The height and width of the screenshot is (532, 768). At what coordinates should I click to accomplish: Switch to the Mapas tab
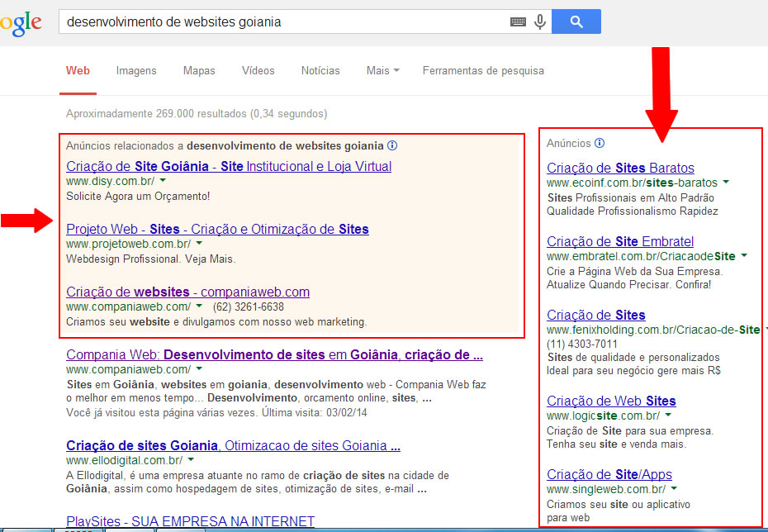pyautogui.click(x=199, y=70)
